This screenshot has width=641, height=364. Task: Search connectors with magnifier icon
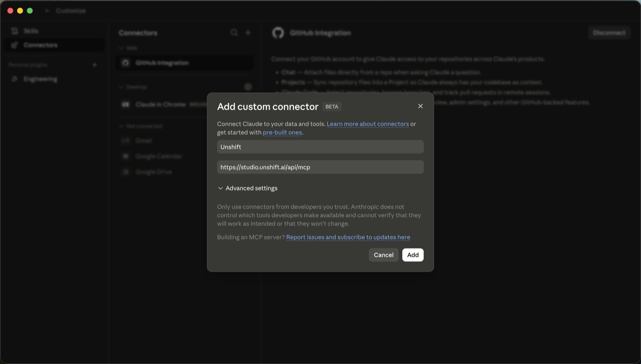234,32
